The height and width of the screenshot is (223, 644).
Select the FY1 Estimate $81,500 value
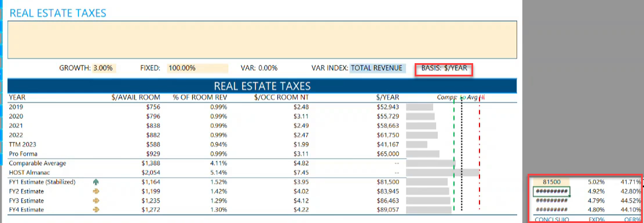coord(388,181)
